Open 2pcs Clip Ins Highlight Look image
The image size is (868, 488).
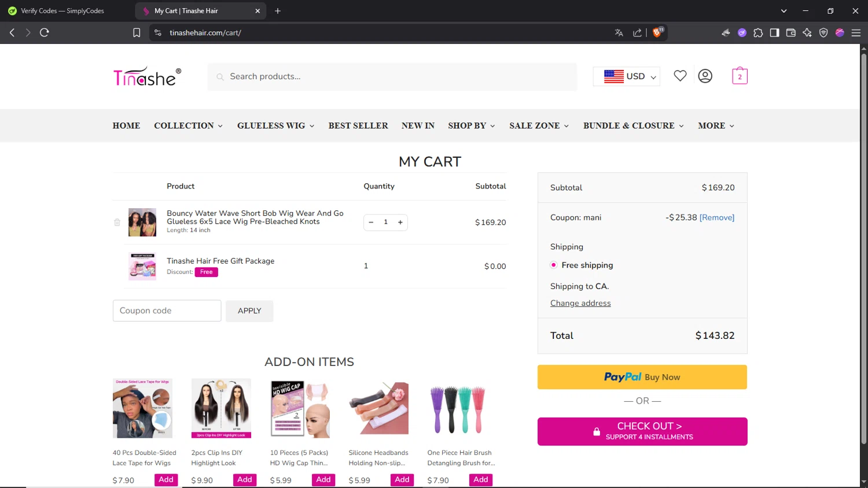click(221, 408)
